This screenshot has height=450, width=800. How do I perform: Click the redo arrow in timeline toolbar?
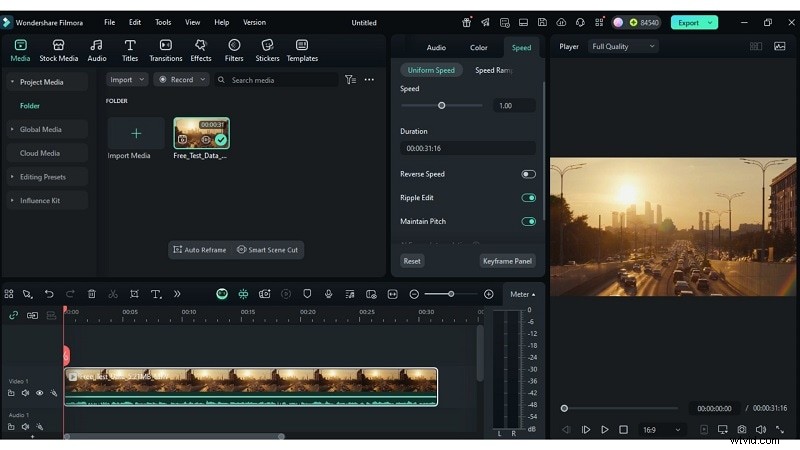point(70,294)
